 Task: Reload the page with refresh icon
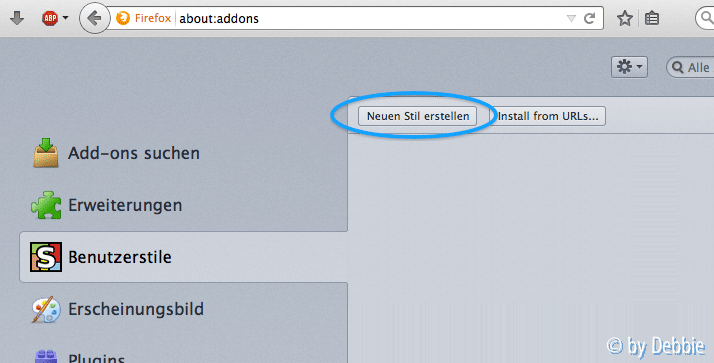590,18
